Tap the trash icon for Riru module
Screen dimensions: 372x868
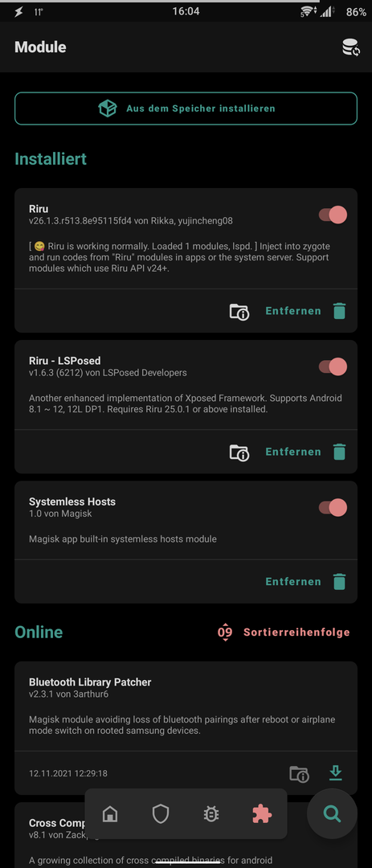point(339,311)
